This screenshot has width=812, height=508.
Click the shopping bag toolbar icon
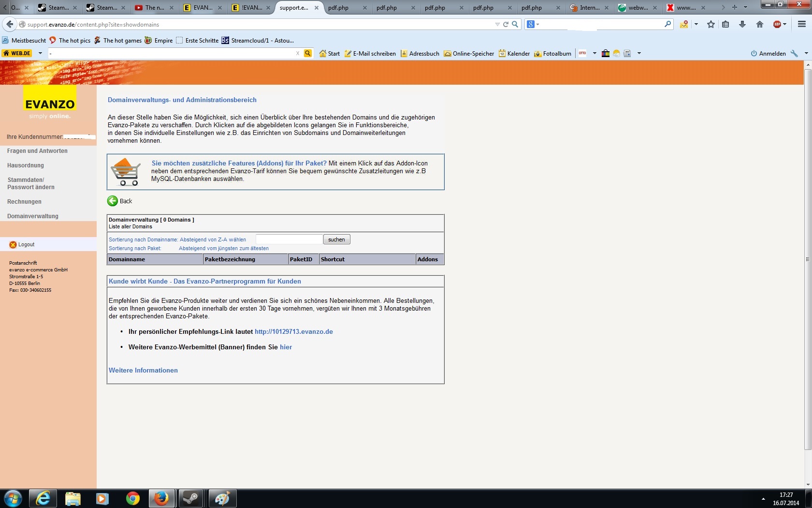click(x=605, y=53)
